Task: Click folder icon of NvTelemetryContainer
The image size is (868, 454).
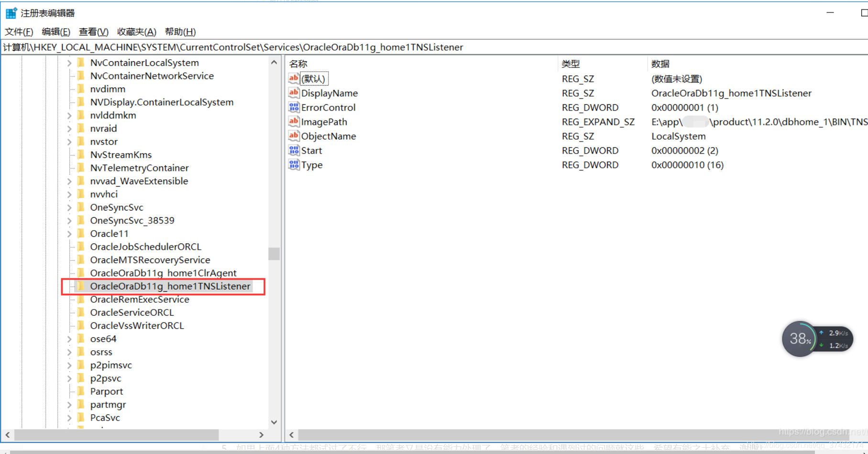Action: (81, 168)
